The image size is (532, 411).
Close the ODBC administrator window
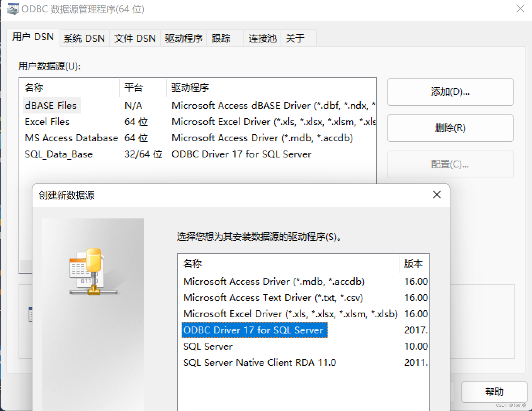520,8
